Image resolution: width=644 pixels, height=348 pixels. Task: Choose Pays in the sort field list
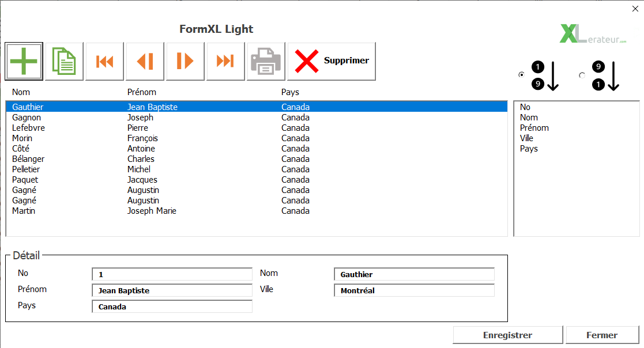(x=576, y=149)
